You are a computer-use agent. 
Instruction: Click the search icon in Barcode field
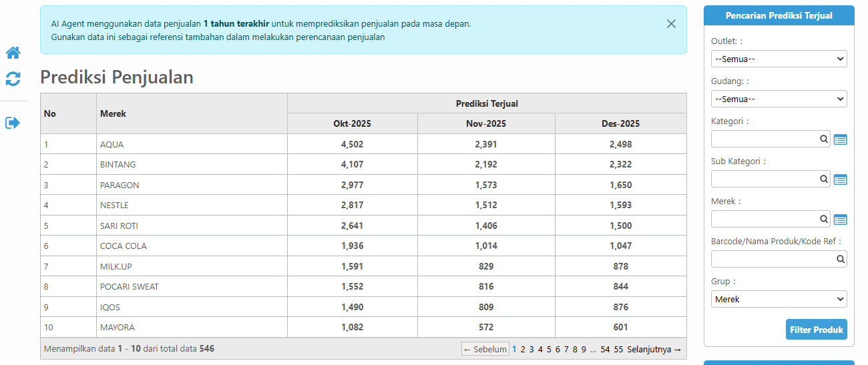pyautogui.click(x=840, y=259)
